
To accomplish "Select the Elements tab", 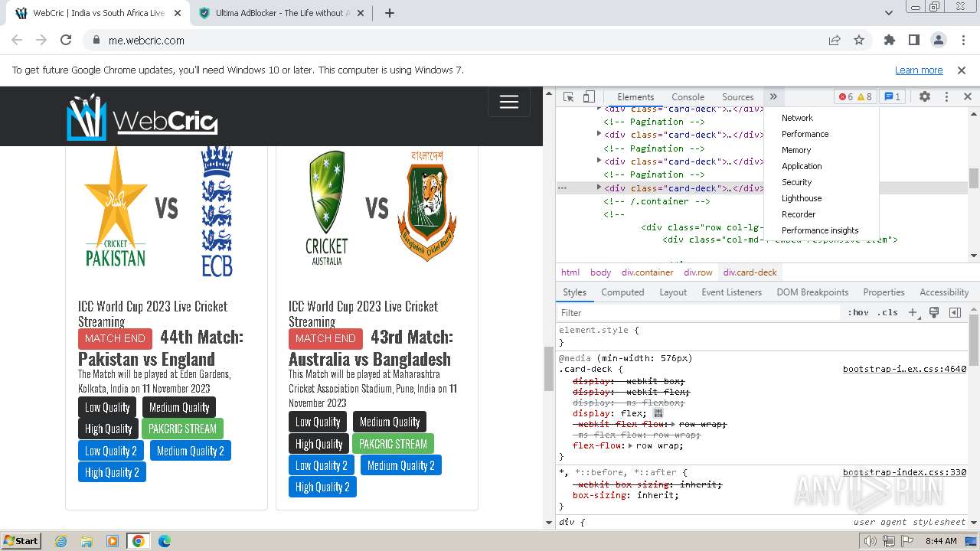I will click(x=635, y=97).
